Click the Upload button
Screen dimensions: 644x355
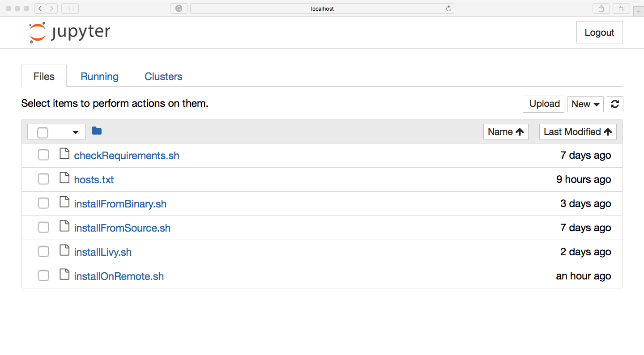[x=544, y=104]
